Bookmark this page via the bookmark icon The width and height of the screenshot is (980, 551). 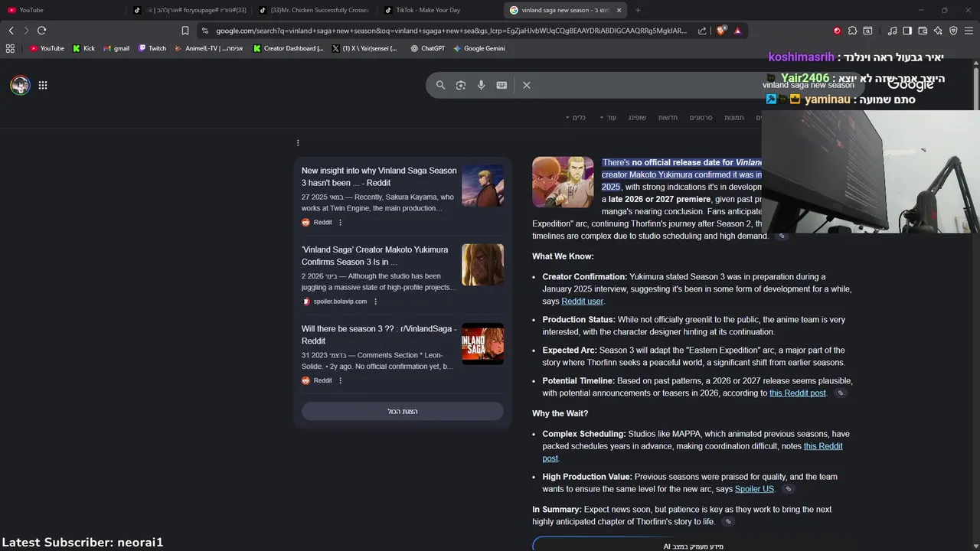[185, 31]
